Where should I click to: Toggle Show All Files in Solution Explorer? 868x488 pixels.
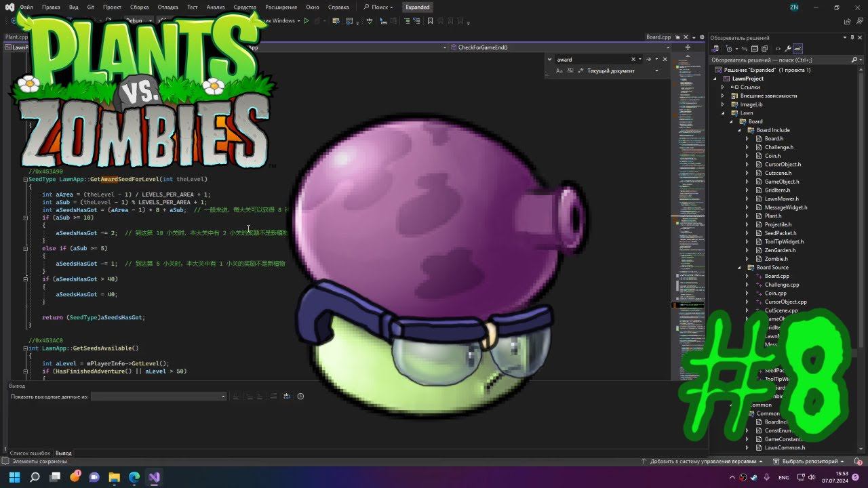765,49
